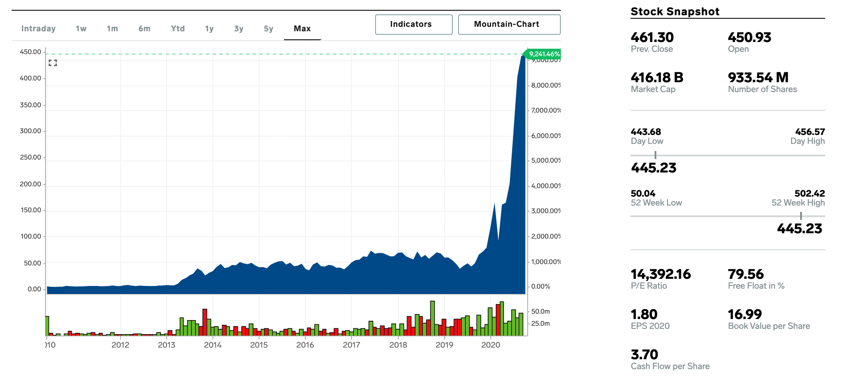Choose the 3y chart range
The height and width of the screenshot is (378, 868).
coord(239,29)
